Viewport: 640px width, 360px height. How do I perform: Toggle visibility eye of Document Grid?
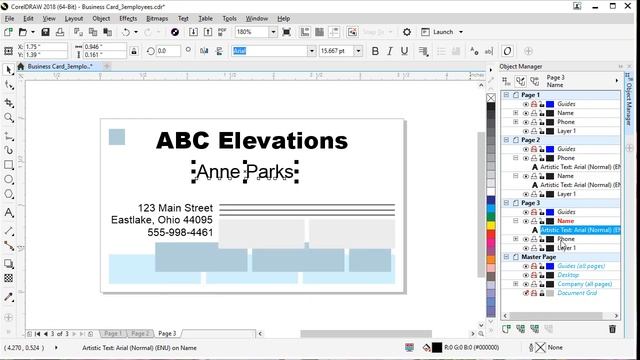[526, 293]
